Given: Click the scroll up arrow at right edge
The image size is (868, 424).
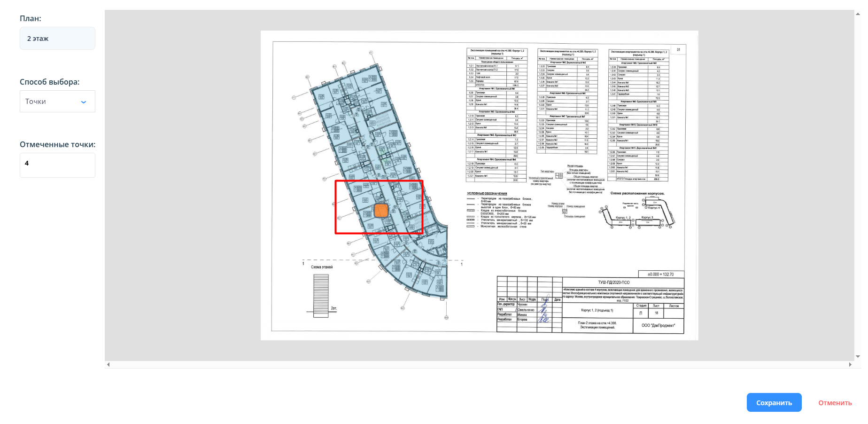Looking at the screenshot, I should pos(858,14).
